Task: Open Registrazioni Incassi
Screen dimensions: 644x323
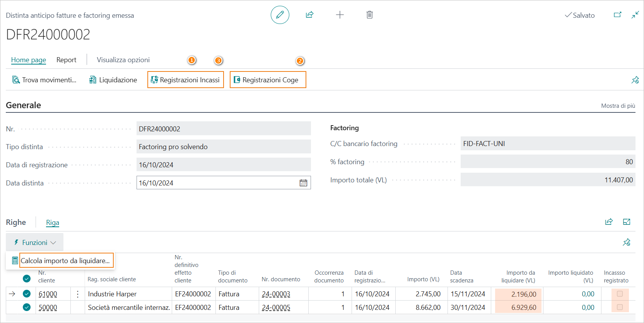Action: pyautogui.click(x=186, y=80)
